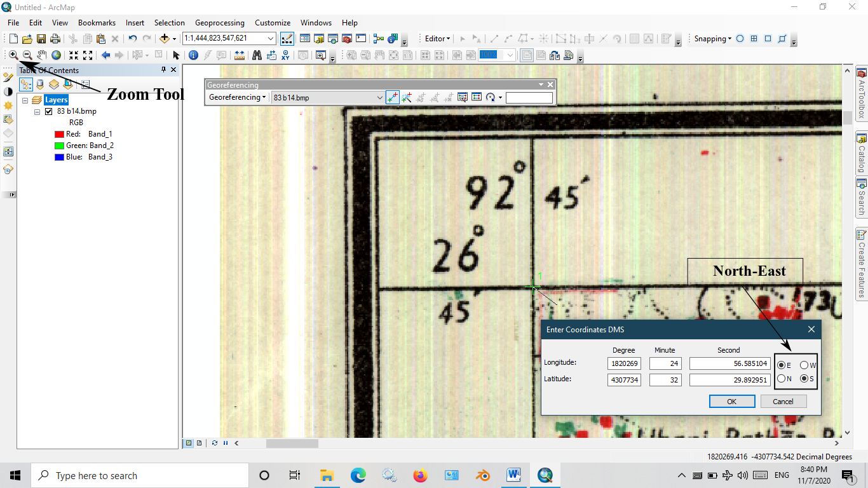Image resolution: width=868 pixels, height=488 pixels.
Task: Click the Red Band_1 color swatch
Action: (58, 133)
